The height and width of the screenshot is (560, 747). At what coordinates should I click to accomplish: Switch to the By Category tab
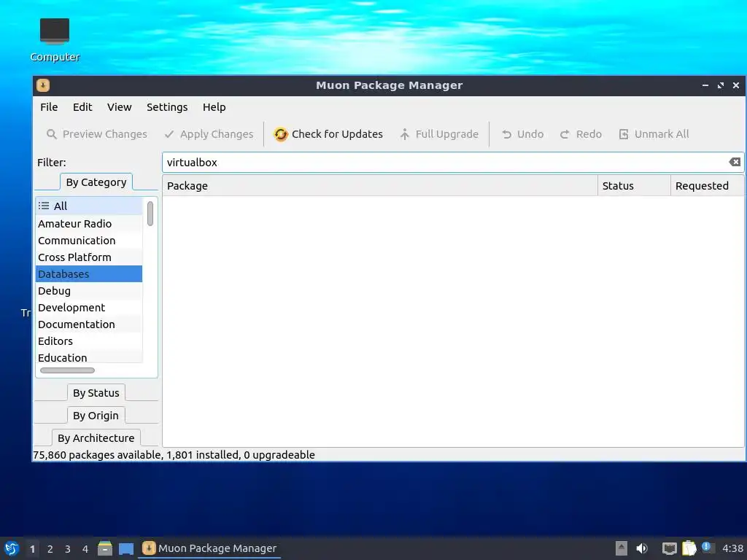(x=96, y=182)
